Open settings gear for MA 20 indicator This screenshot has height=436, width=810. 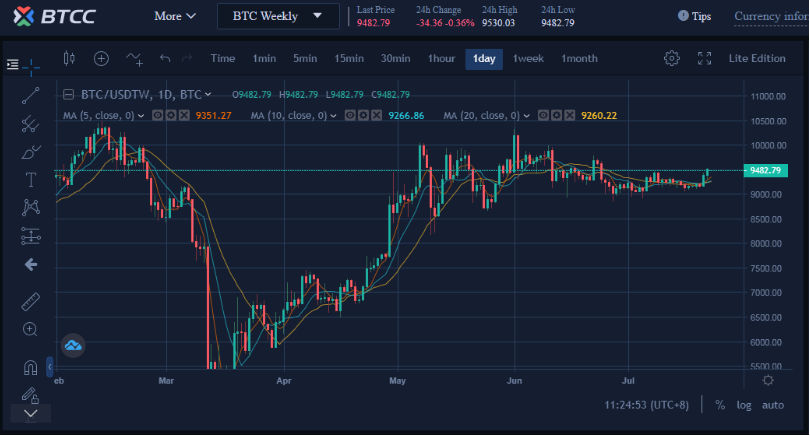(x=556, y=115)
